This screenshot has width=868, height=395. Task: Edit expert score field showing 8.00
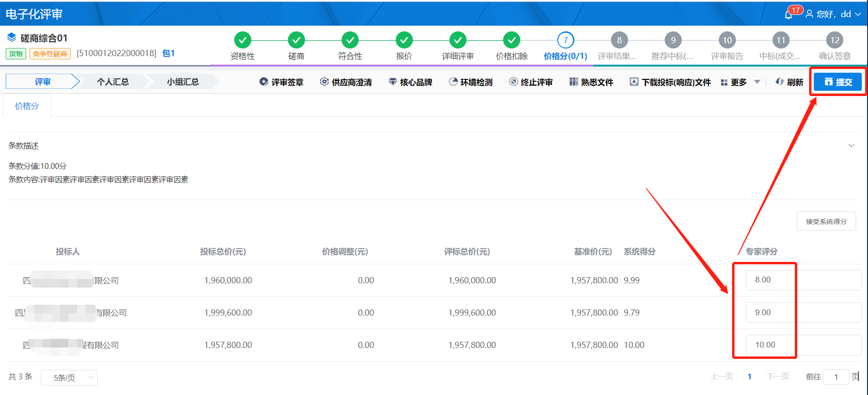(x=803, y=280)
